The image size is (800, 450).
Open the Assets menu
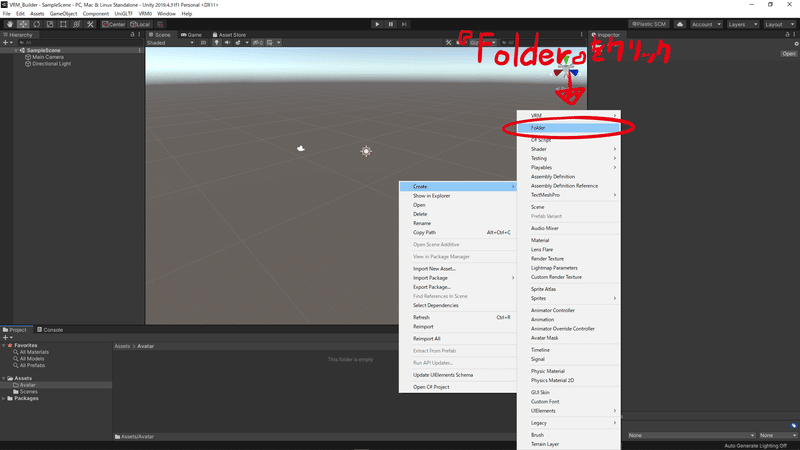[x=37, y=14]
